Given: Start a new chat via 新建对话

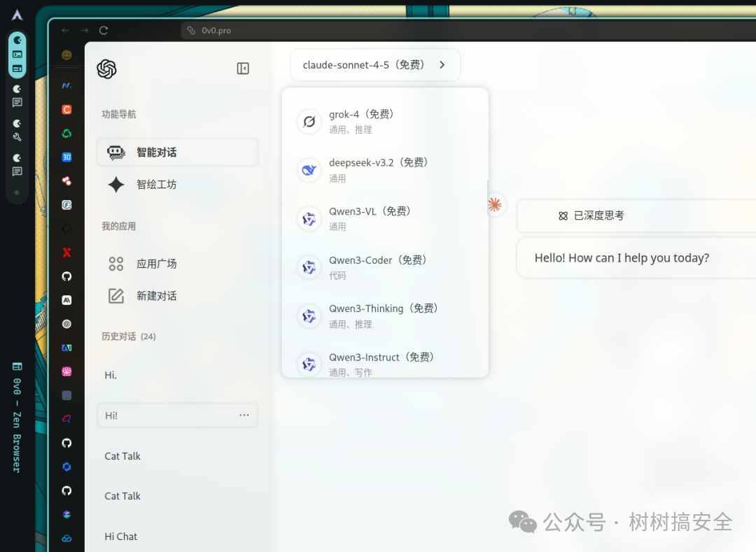Looking at the screenshot, I should 177,296.
